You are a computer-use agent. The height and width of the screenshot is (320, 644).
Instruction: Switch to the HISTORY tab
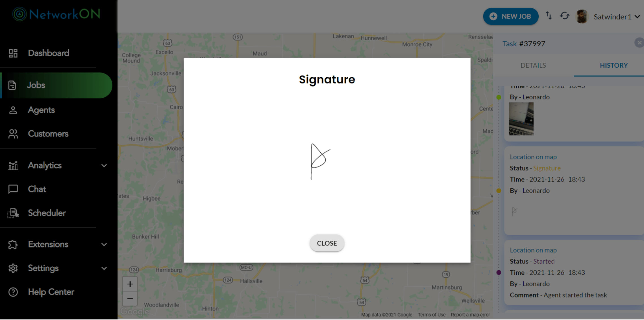click(613, 65)
